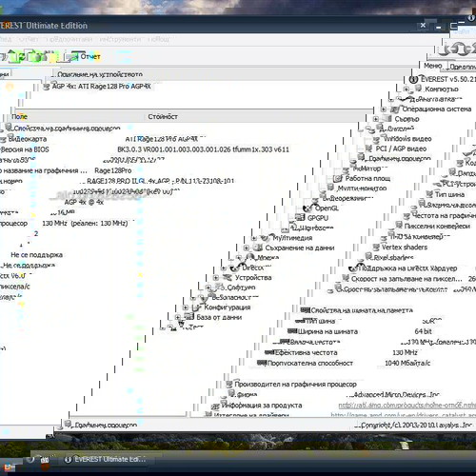Click the AGP 4x @ 4x value
Viewport: 476px width, 476px height.
[84, 202]
